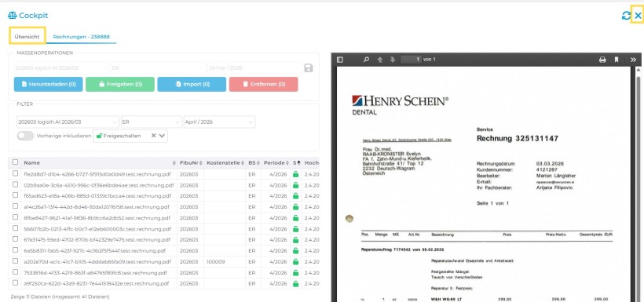Check the select-all checkbox in table header
This screenshot has height=302, width=644.
point(15,162)
